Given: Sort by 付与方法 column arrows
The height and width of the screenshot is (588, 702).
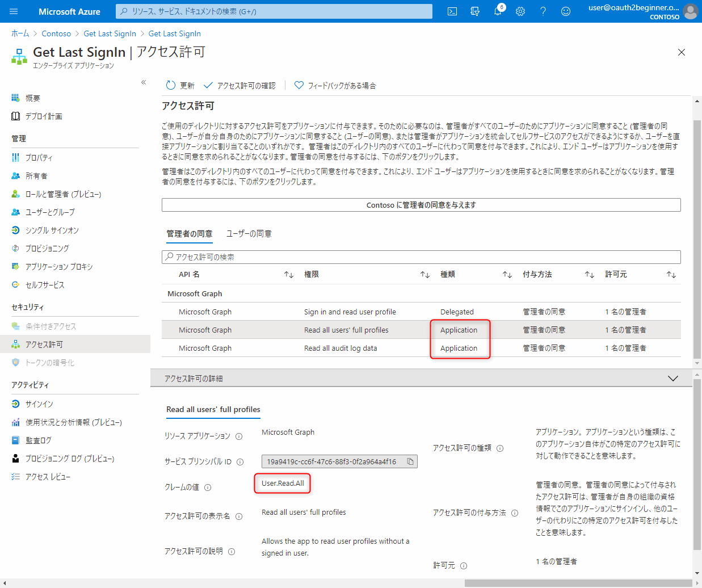Looking at the screenshot, I should point(590,275).
